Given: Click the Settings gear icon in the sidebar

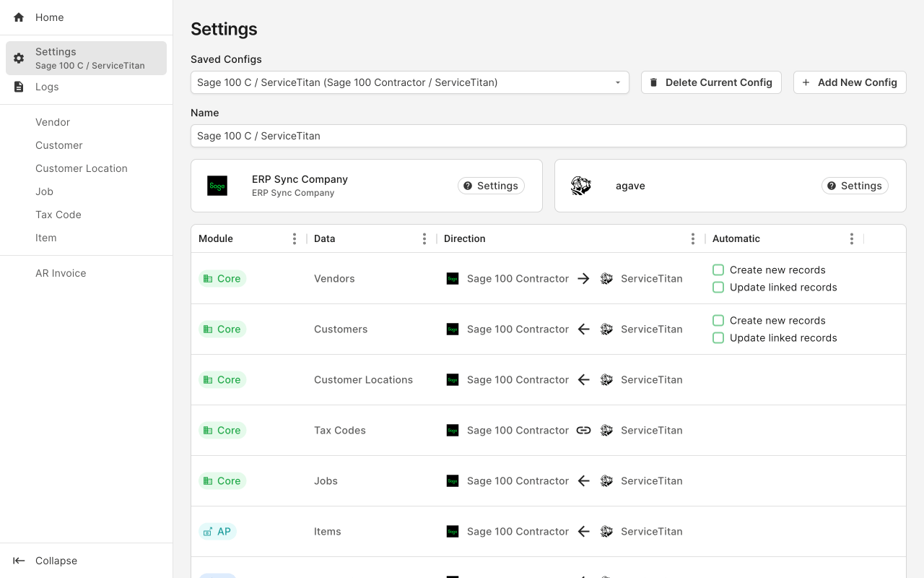Looking at the screenshot, I should coord(19,58).
